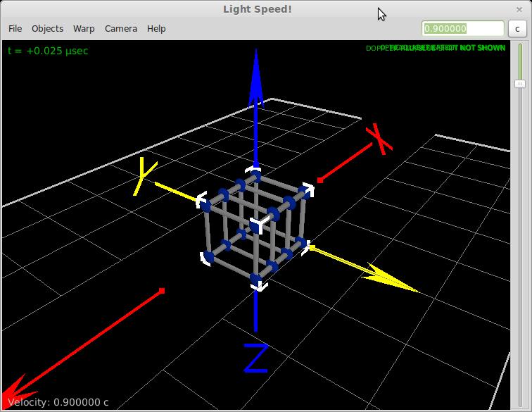Viewport: 532px width, 412px height.
Task: Click the red X axis label
Action: click(x=379, y=139)
